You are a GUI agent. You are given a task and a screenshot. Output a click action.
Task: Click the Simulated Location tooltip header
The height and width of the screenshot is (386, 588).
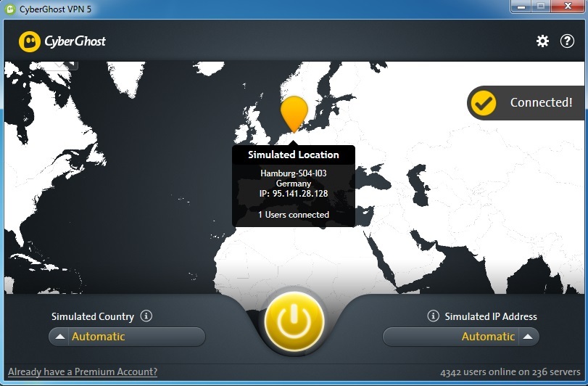(x=293, y=155)
